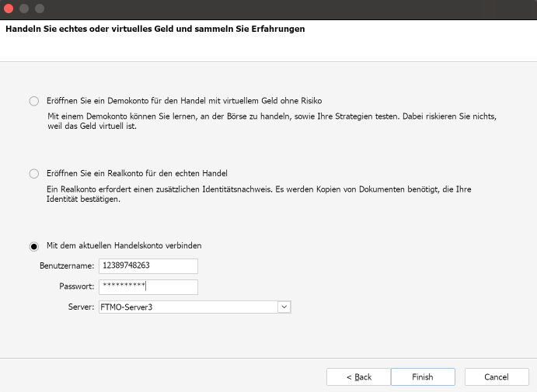537x392 pixels.
Task: Focus the Passwort input field
Action: coord(148,287)
